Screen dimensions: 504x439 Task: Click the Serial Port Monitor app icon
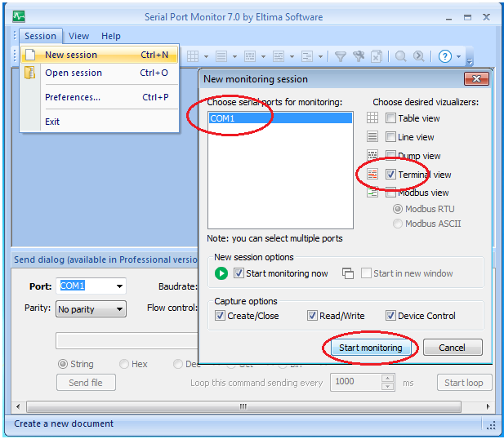(x=19, y=16)
